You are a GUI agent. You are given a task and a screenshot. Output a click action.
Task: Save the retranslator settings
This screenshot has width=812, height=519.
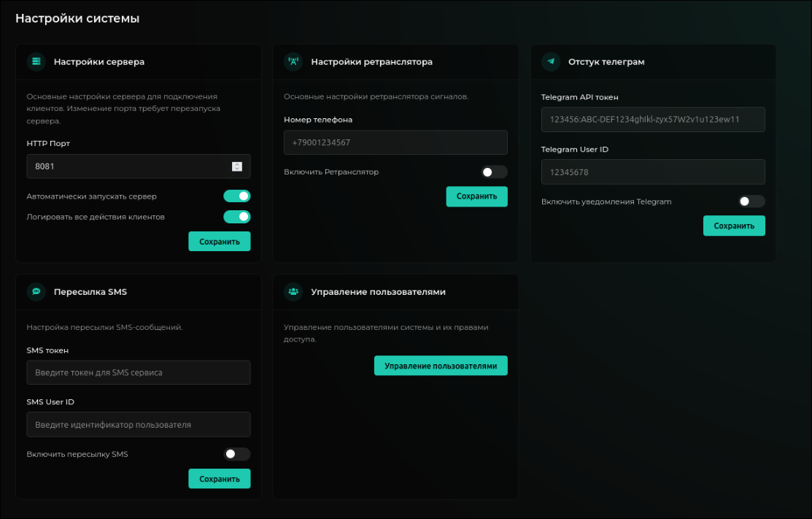tap(476, 196)
